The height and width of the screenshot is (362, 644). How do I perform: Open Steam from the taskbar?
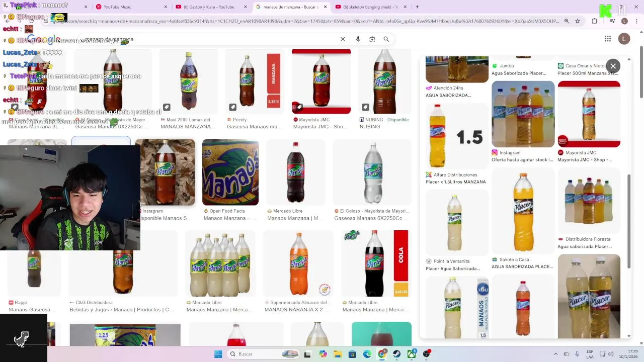click(x=397, y=354)
